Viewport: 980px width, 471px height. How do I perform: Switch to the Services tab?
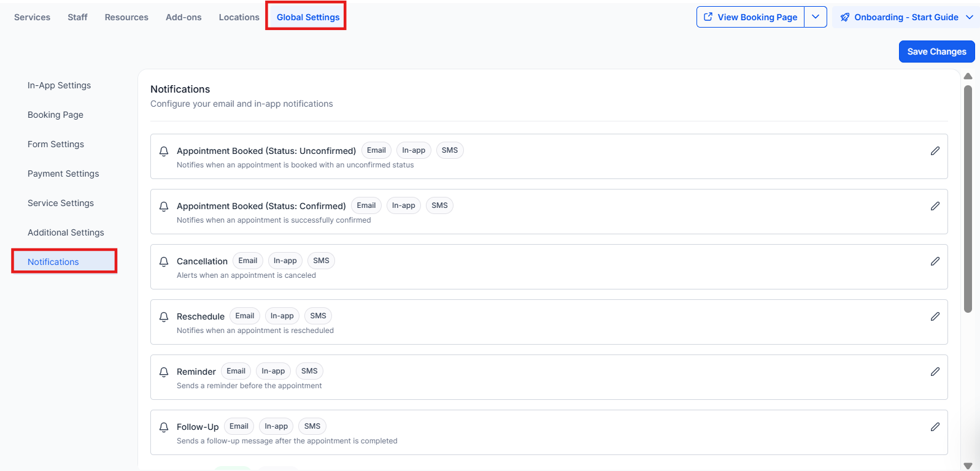pyautogui.click(x=33, y=17)
